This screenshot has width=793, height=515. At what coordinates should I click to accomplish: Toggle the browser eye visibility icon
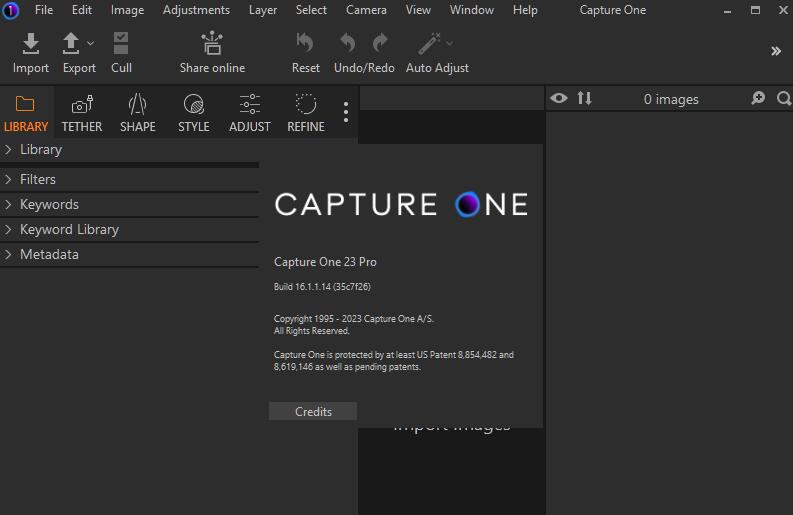pos(559,98)
